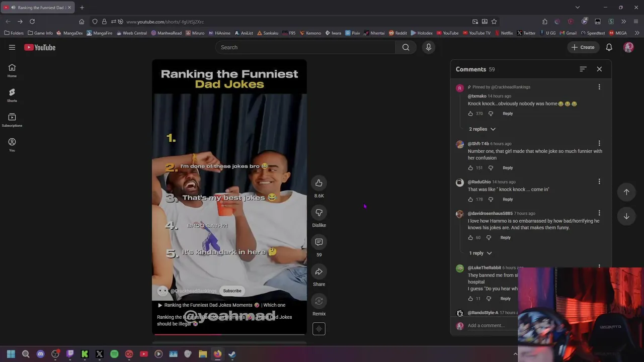Click the search magnifier button
The height and width of the screenshot is (362, 644).
coord(406,47)
